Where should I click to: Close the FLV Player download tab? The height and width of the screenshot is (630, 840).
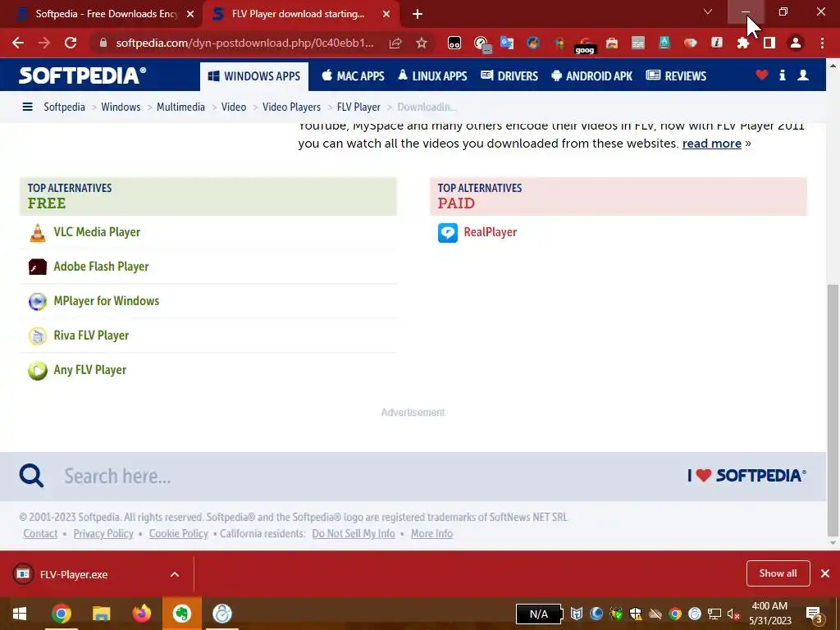click(386, 14)
